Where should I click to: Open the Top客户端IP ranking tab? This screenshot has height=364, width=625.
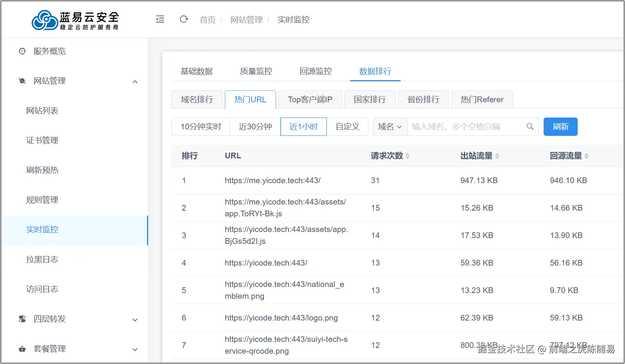pos(310,100)
